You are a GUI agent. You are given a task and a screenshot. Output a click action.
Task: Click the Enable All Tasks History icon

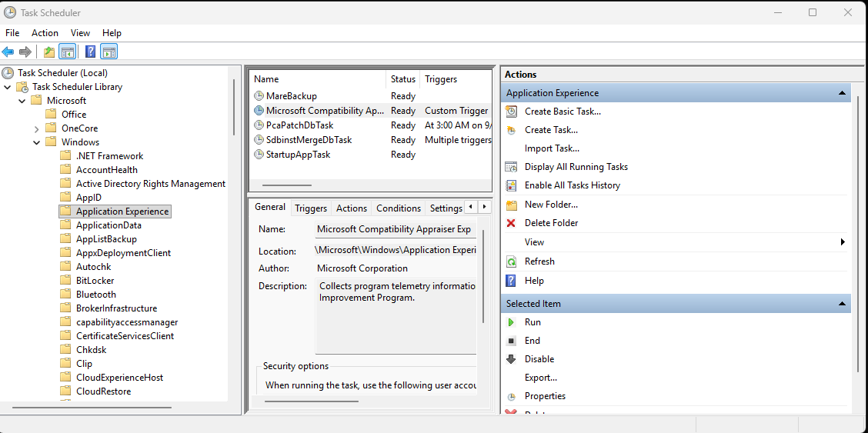512,185
